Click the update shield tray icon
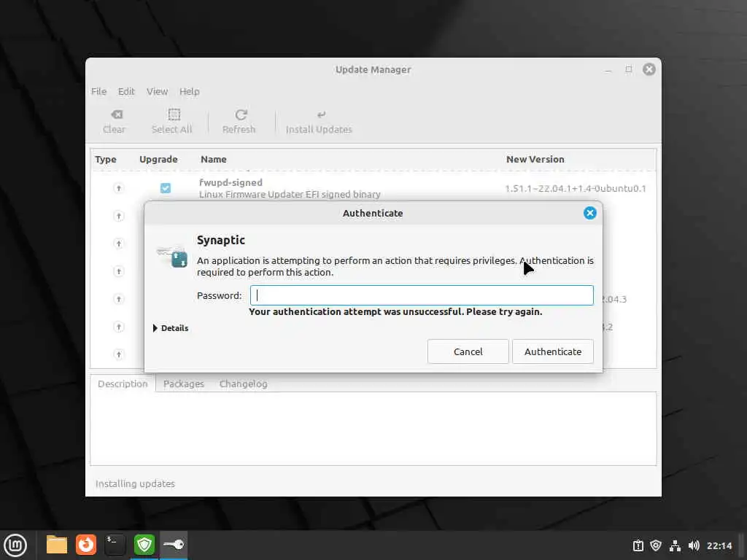This screenshot has width=747, height=560. click(x=656, y=545)
